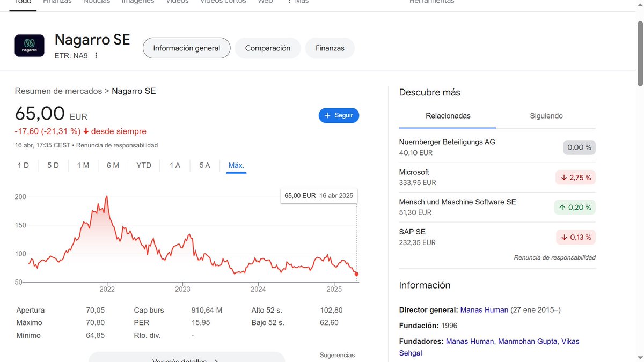Screen dimensions: 644x362
Task: Select the 6 M chart range
Action: pyautogui.click(x=113, y=165)
